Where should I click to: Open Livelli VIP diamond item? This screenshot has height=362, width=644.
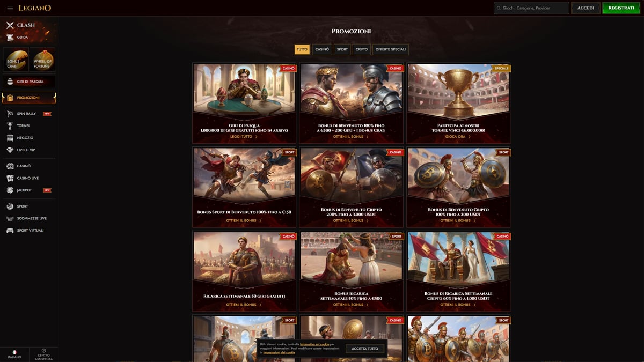tap(26, 150)
